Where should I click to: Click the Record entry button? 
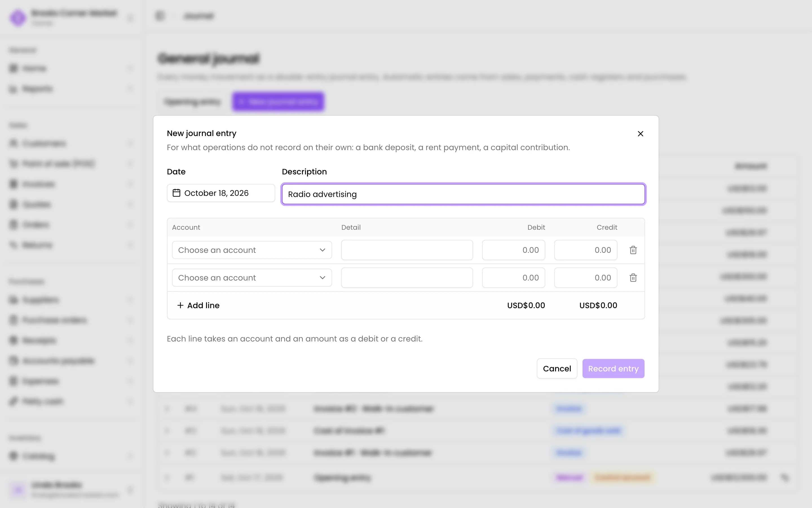(613, 369)
